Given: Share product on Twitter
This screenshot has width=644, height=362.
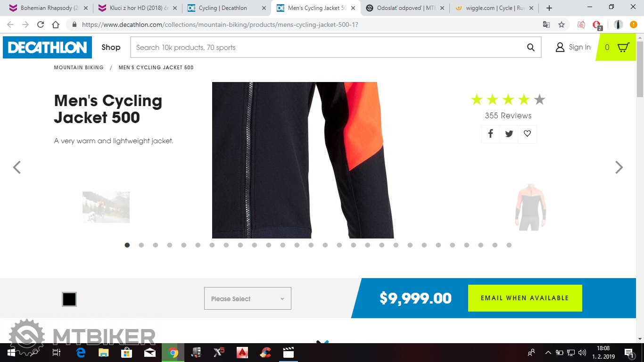Looking at the screenshot, I should (509, 134).
